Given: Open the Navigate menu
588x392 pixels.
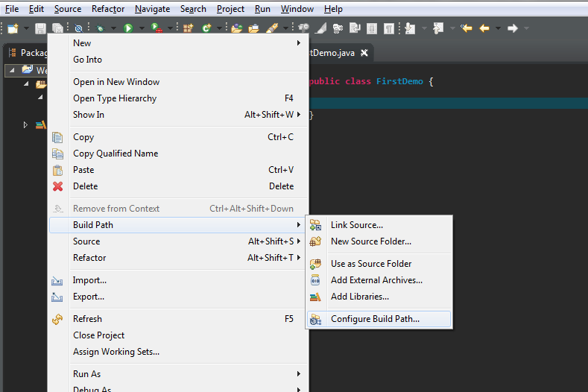Looking at the screenshot, I should click(x=152, y=9).
